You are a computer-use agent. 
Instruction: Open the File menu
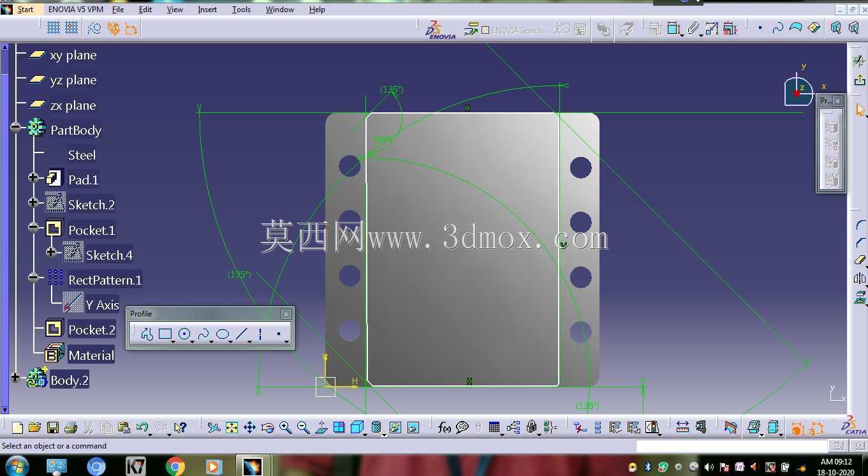click(118, 10)
